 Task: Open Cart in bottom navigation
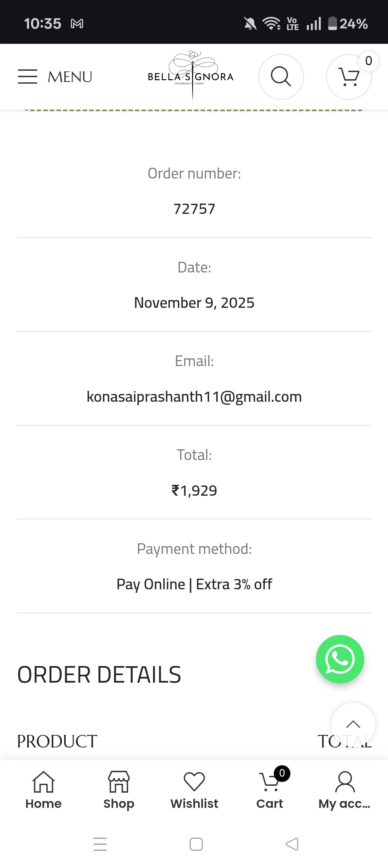click(270, 790)
